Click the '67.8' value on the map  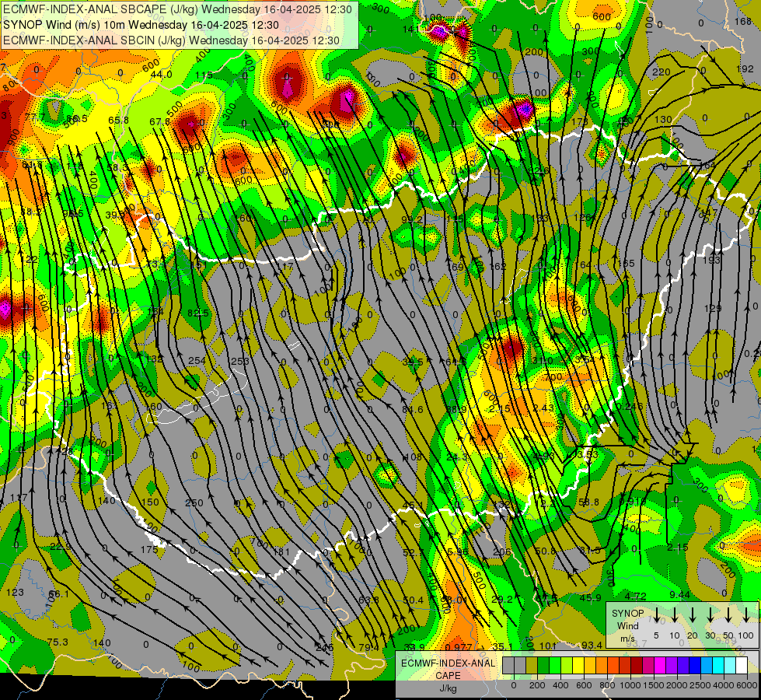[x=159, y=121]
